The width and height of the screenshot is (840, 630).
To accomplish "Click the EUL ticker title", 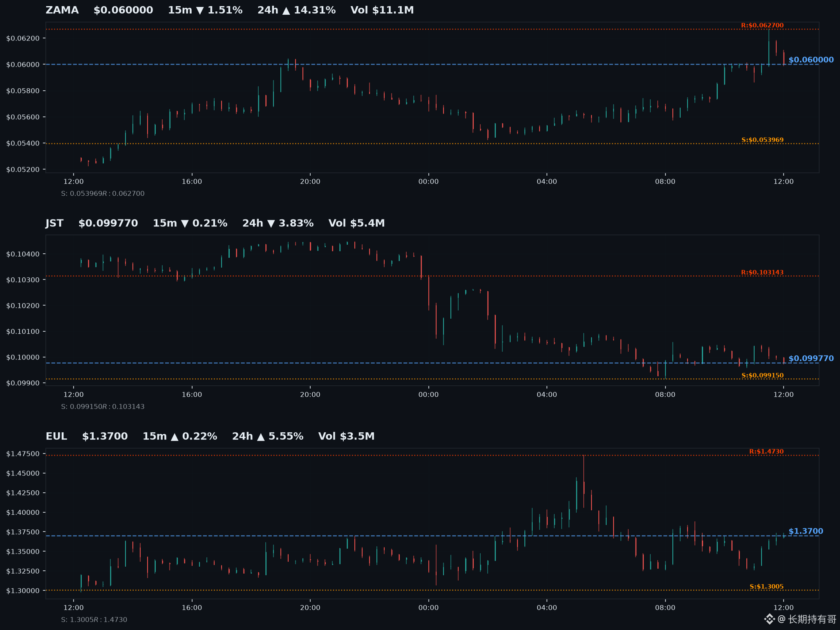I will tap(56, 436).
